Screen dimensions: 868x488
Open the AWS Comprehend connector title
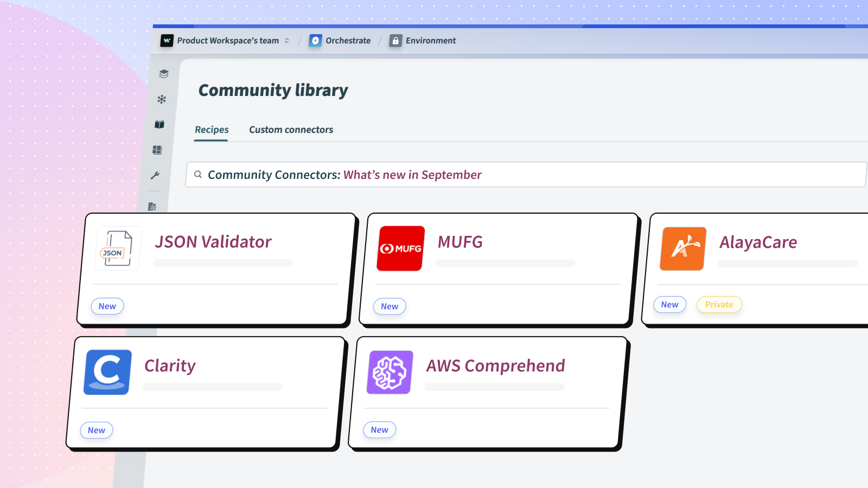click(x=495, y=366)
